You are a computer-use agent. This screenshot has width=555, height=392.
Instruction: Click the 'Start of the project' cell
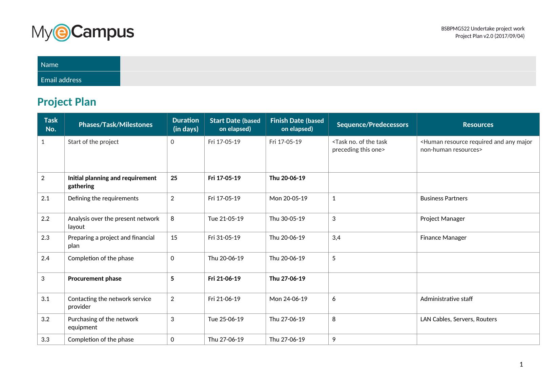(x=93, y=142)
